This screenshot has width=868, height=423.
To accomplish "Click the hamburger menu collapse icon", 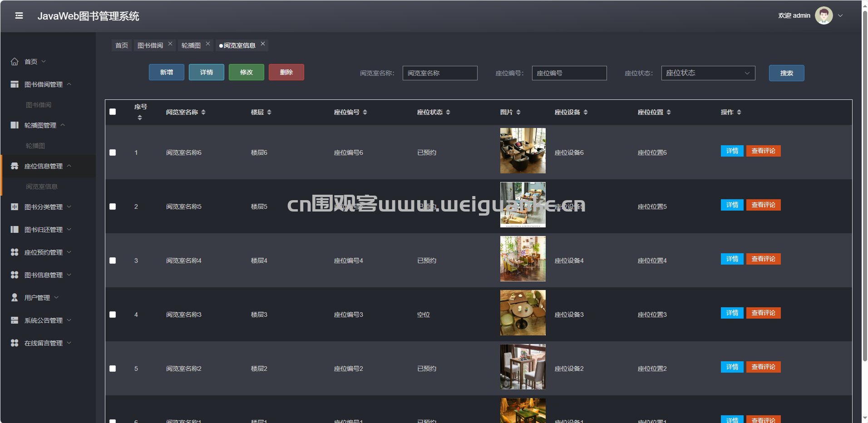I will click(x=19, y=16).
